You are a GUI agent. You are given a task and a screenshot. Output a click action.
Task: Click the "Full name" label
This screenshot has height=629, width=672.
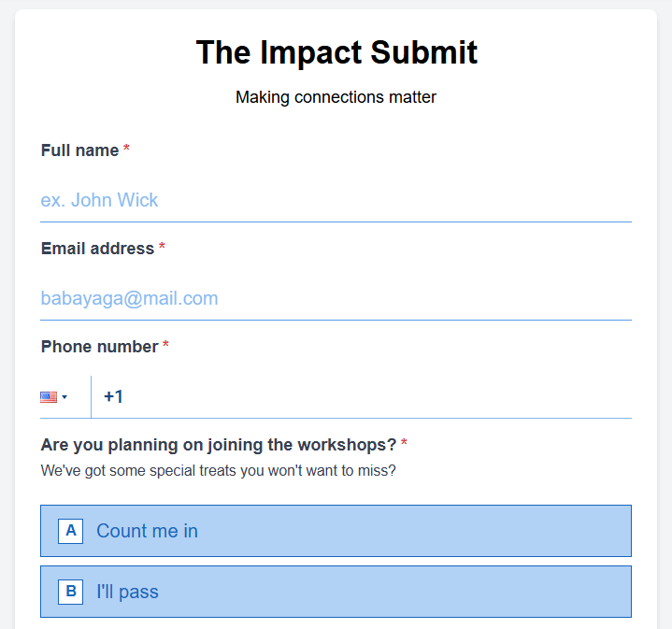80,150
